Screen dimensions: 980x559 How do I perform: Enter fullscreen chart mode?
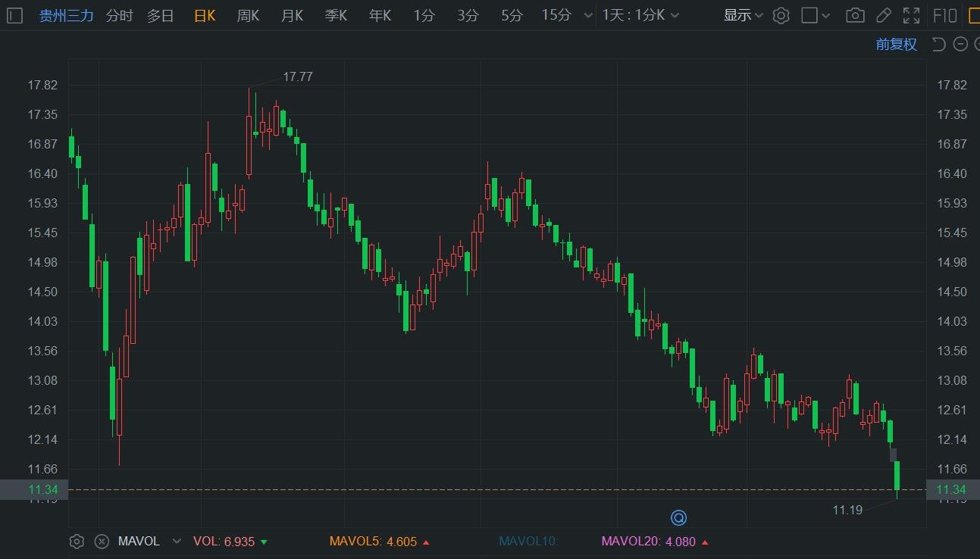pyautogui.click(x=912, y=15)
